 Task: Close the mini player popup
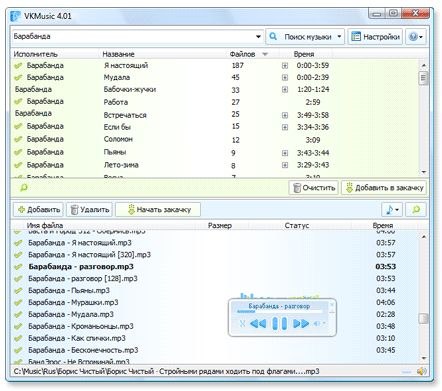[x=332, y=304]
